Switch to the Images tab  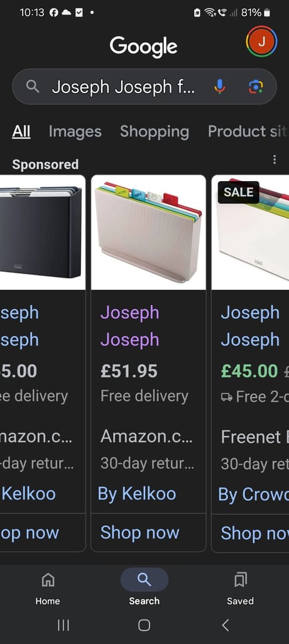click(x=75, y=131)
